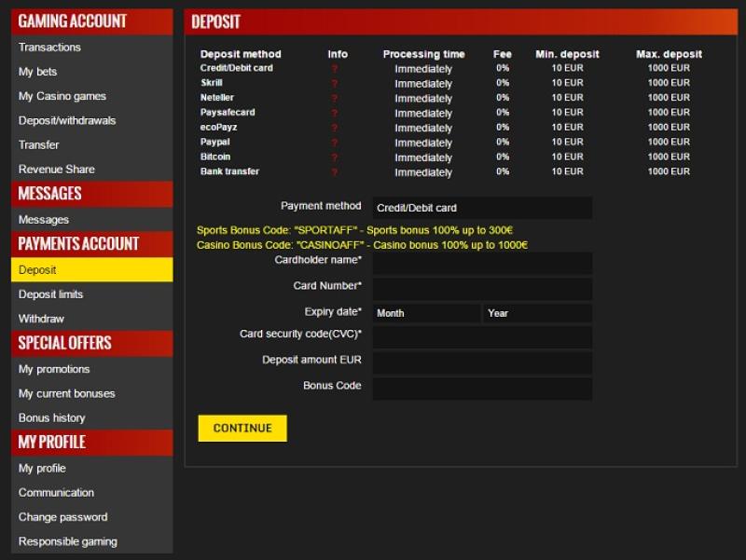Open the Responsible gaming link
This screenshot has height=560, width=746.
click(x=67, y=541)
